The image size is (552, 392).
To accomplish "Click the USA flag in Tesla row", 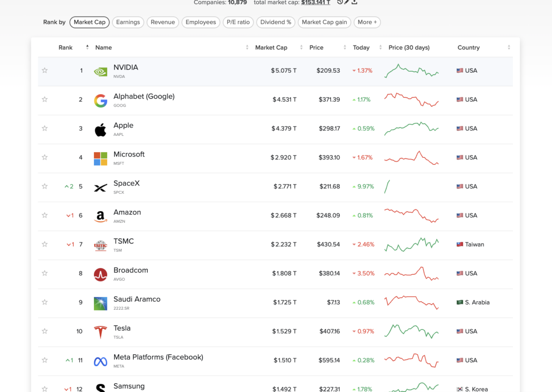I will click(x=460, y=331).
